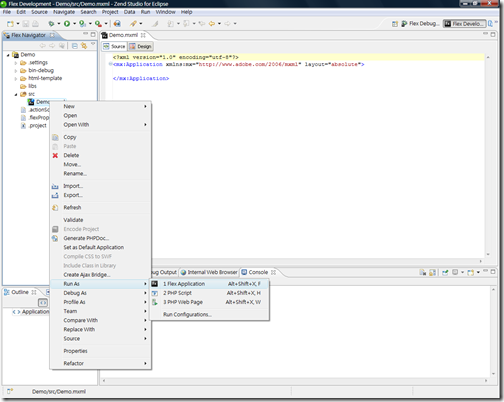Collapse the mx:Application code fold marker
Screen dimensions: 504x402
pos(110,64)
